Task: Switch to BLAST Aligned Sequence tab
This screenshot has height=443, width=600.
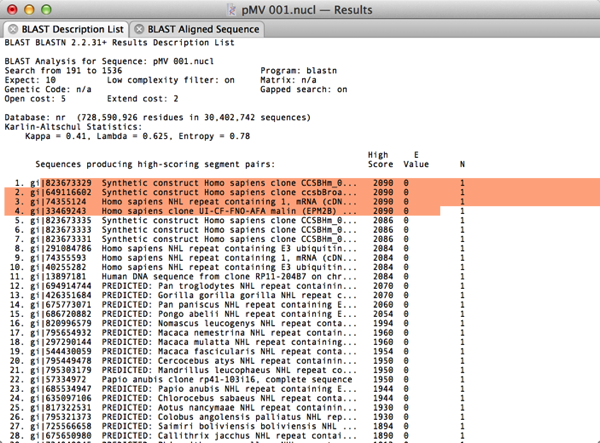Action: [x=202, y=29]
